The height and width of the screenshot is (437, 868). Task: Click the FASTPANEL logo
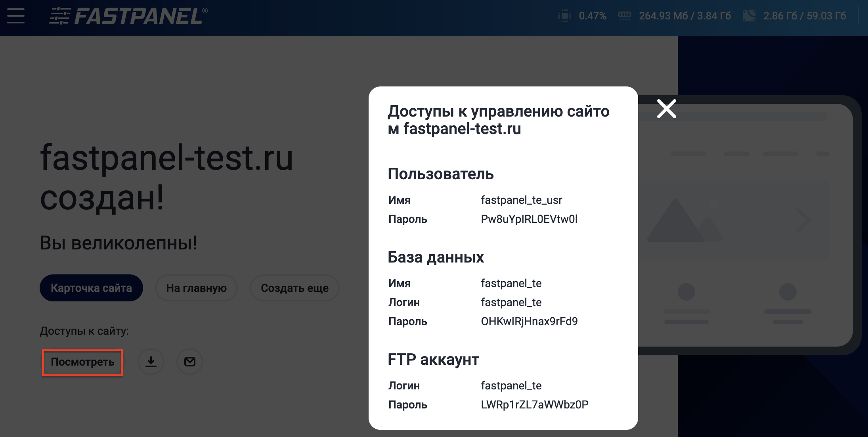click(x=128, y=16)
